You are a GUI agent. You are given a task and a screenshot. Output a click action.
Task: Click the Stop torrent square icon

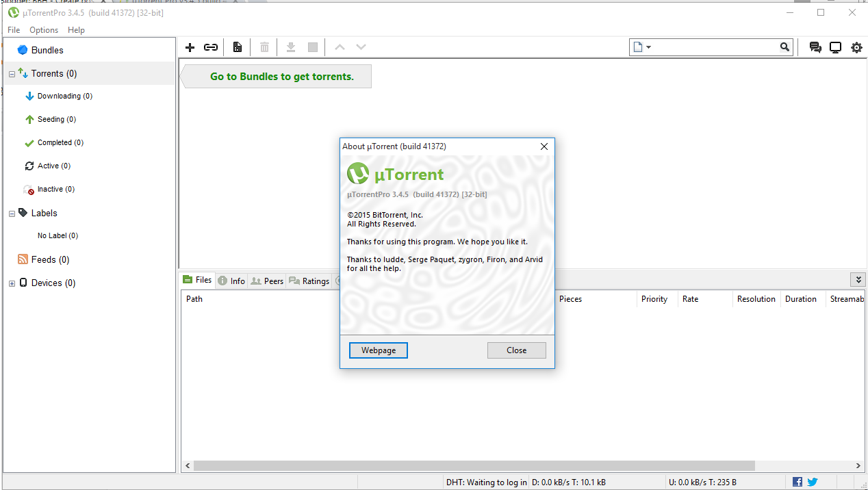(x=313, y=47)
